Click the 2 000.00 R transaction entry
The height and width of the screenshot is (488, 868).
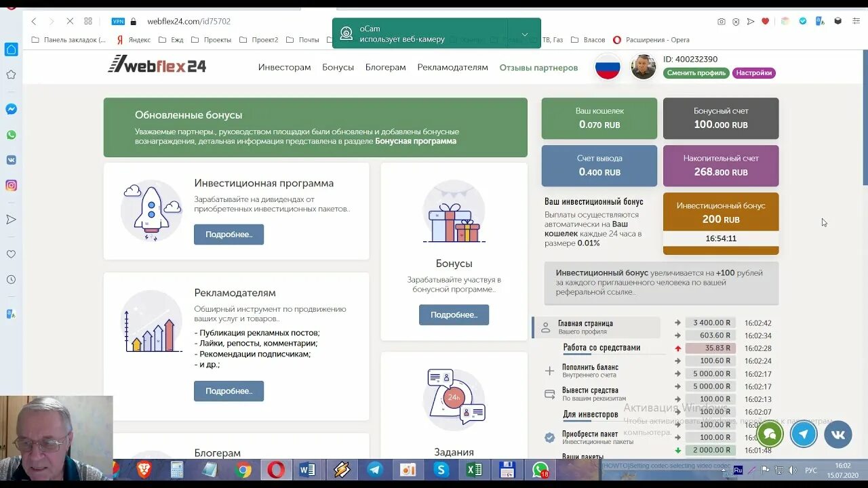[x=710, y=450]
